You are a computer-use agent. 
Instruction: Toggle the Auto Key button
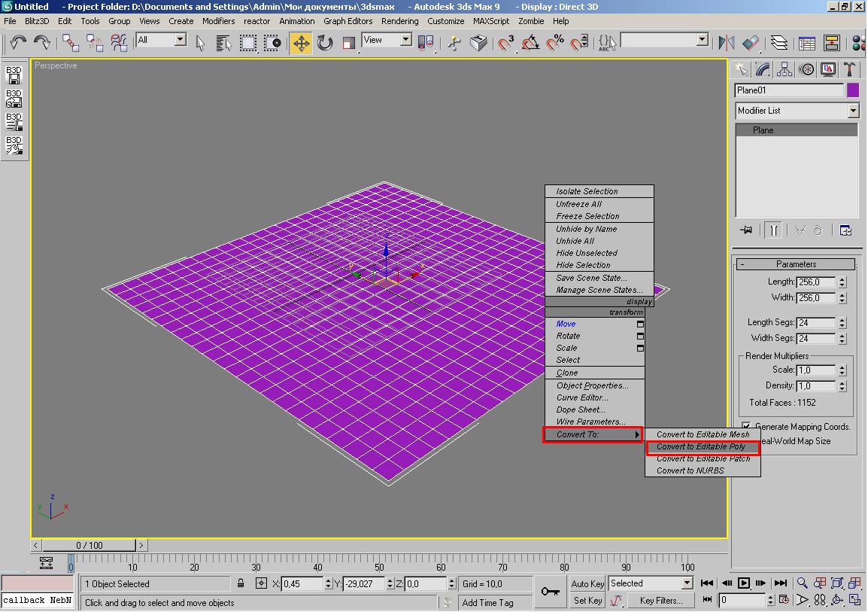click(x=587, y=583)
